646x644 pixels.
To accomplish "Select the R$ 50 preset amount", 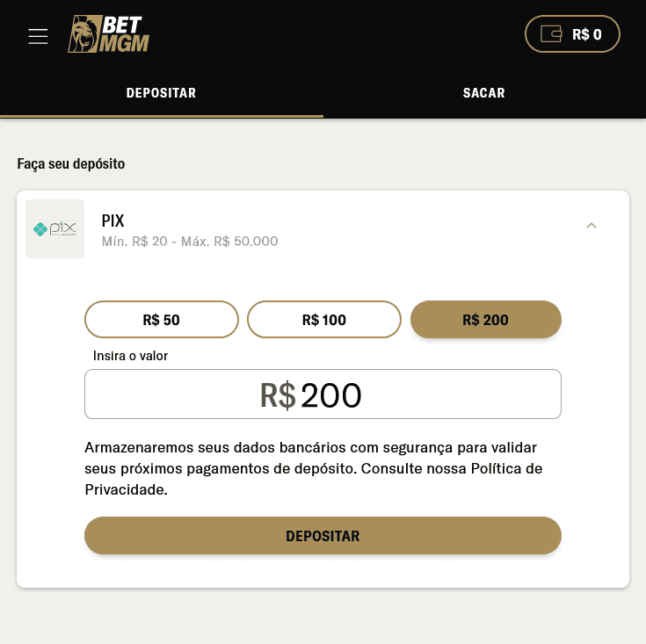I will tap(162, 320).
